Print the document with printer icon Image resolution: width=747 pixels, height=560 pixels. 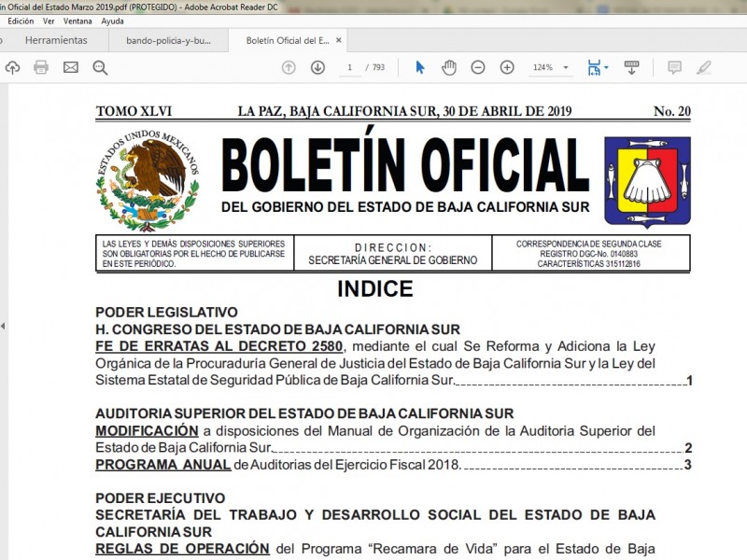tap(41, 67)
